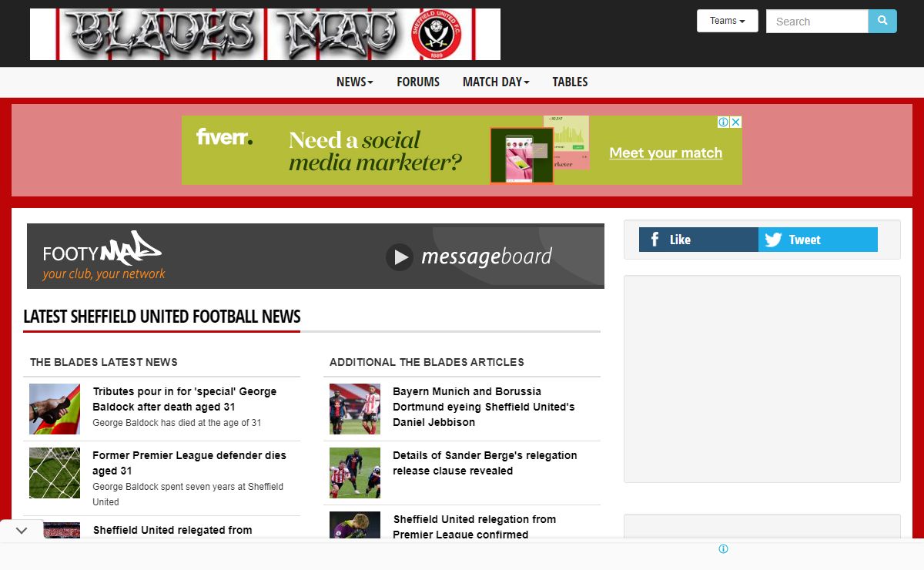This screenshot has height=570, width=924.
Task: Click the Sander Berge article thumbnail
Action: click(x=355, y=473)
